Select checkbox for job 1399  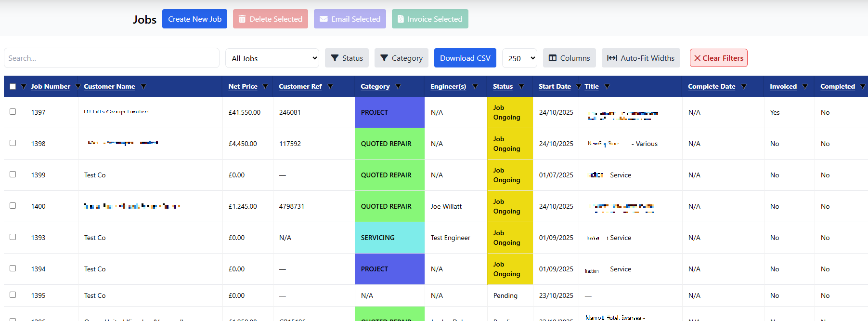(x=13, y=174)
